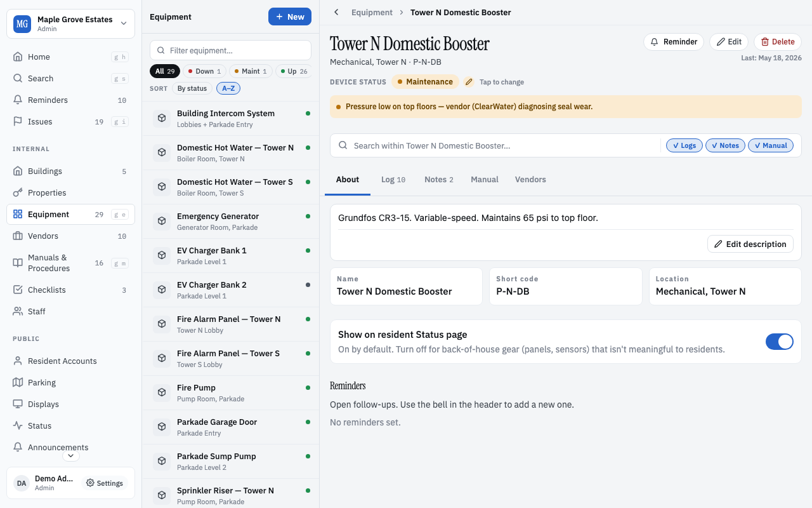Screen dimensions: 812x508
Task: Click the Edit description button
Action: [x=750, y=244]
